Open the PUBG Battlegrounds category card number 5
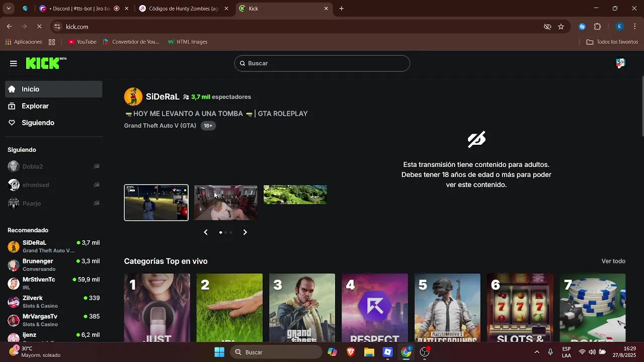The height and width of the screenshot is (362, 644). [x=447, y=308]
